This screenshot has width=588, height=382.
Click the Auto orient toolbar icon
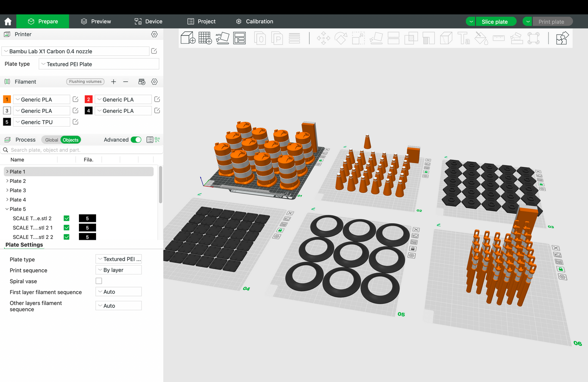pos(222,38)
